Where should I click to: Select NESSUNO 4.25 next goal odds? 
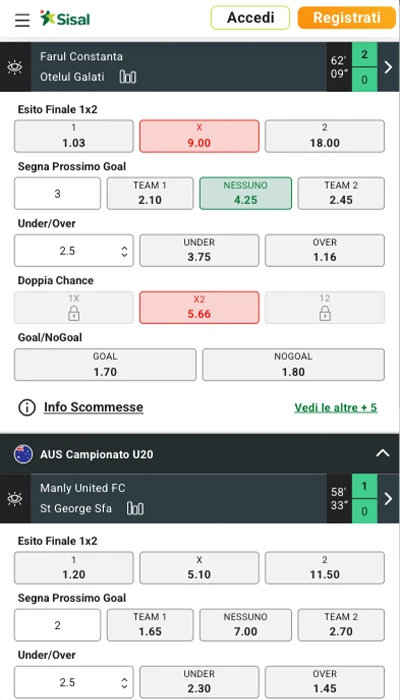[246, 193]
